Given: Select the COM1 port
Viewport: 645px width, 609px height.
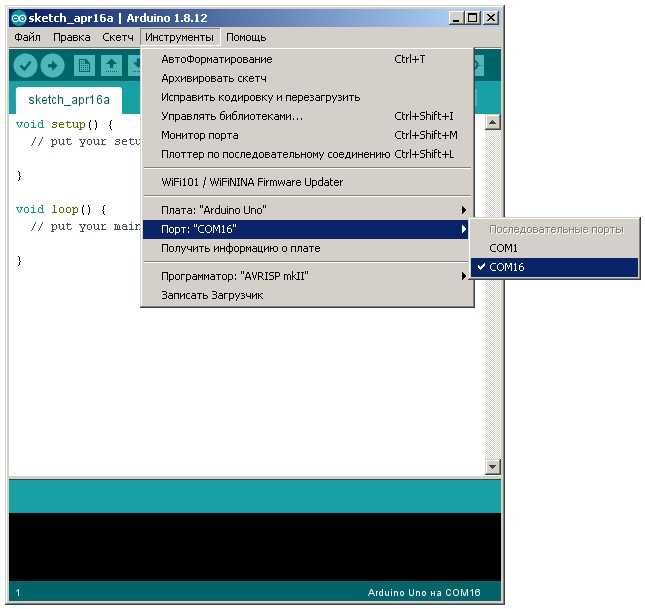Looking at the screenshot, I should [555, 249].
